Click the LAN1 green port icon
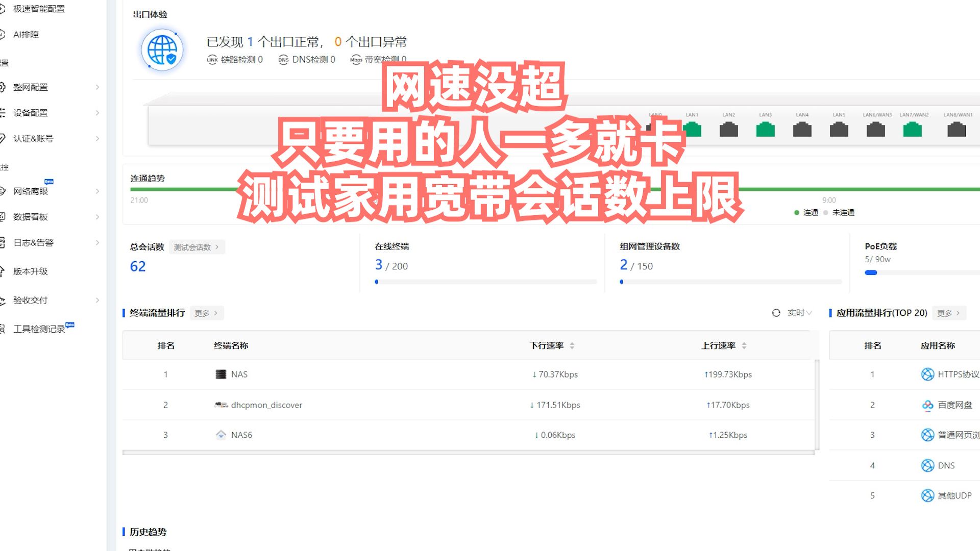The image size is (980, 551). coord(692,130)
